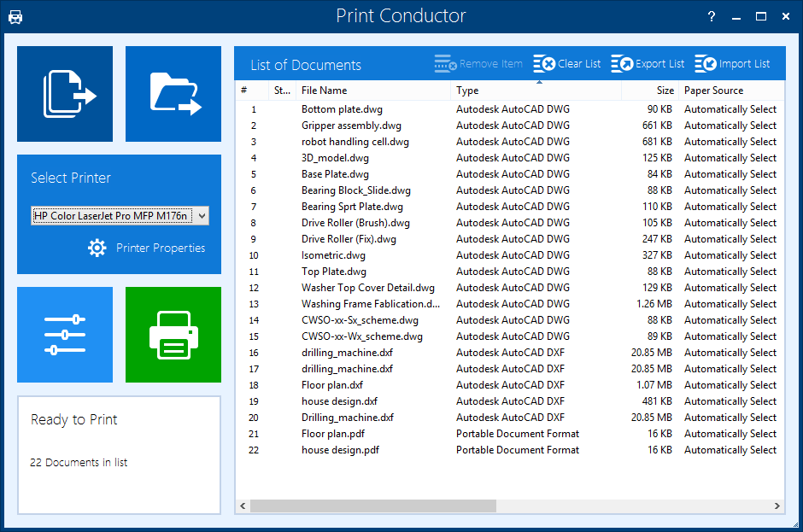Open Help with the question mark
803x532 pixels.
(711, 16)
